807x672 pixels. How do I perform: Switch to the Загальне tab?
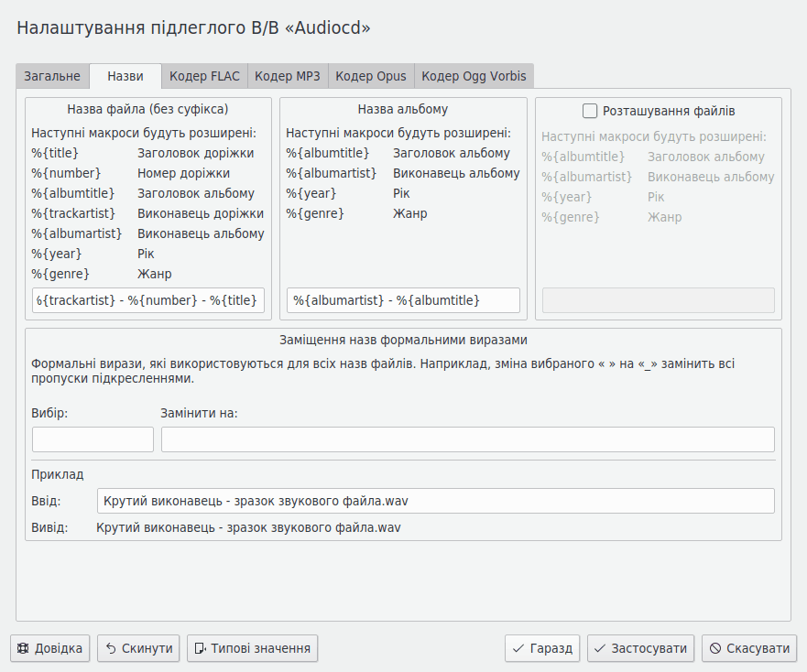point(52,76)
